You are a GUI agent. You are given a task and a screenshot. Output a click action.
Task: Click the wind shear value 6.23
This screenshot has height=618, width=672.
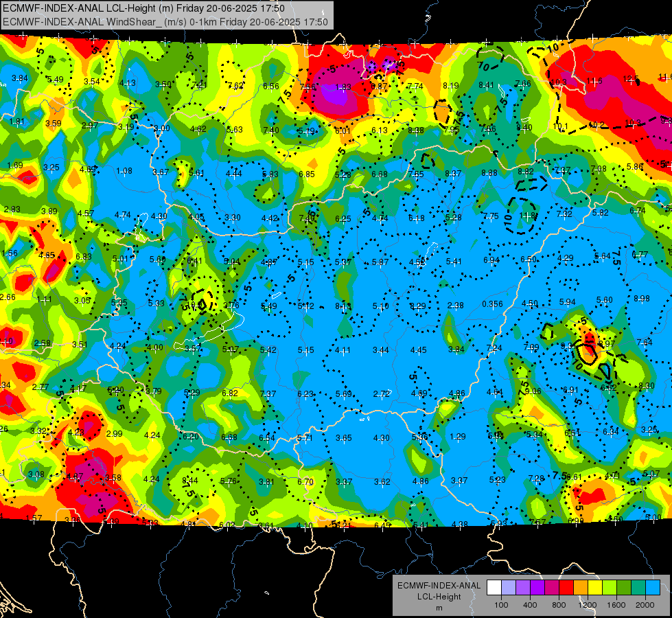(305, 393)
